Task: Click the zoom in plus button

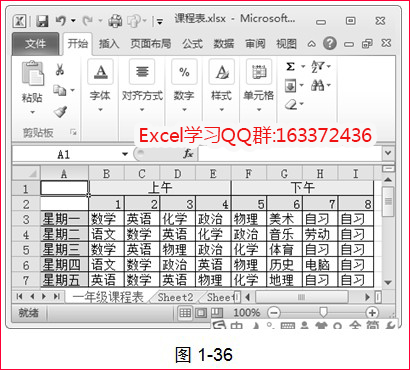Action: click(372, 313)
